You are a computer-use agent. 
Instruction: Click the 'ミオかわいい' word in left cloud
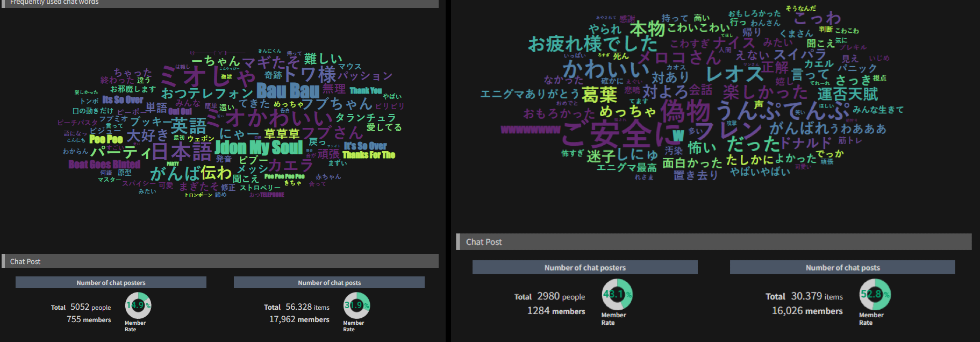coord(269,118)
